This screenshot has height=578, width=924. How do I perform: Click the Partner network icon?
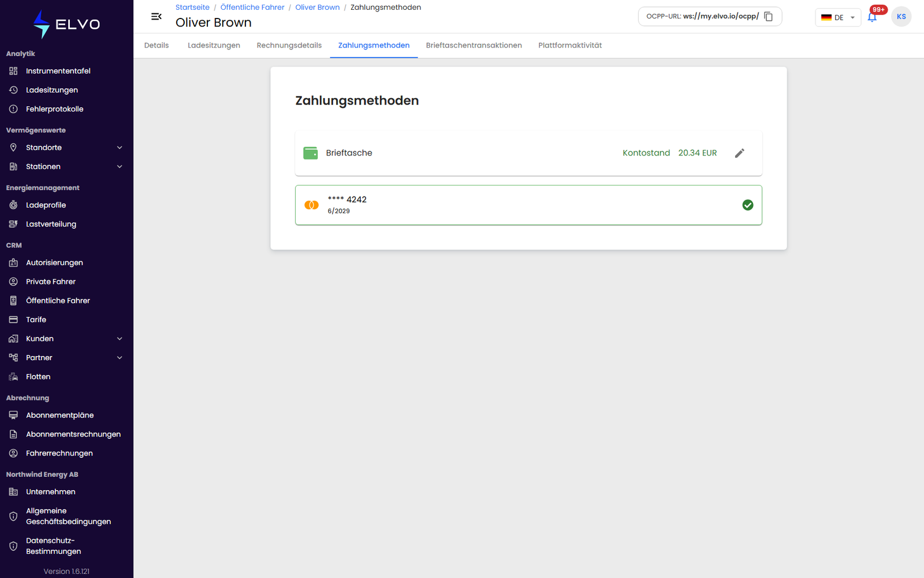(x=13, y=358)
